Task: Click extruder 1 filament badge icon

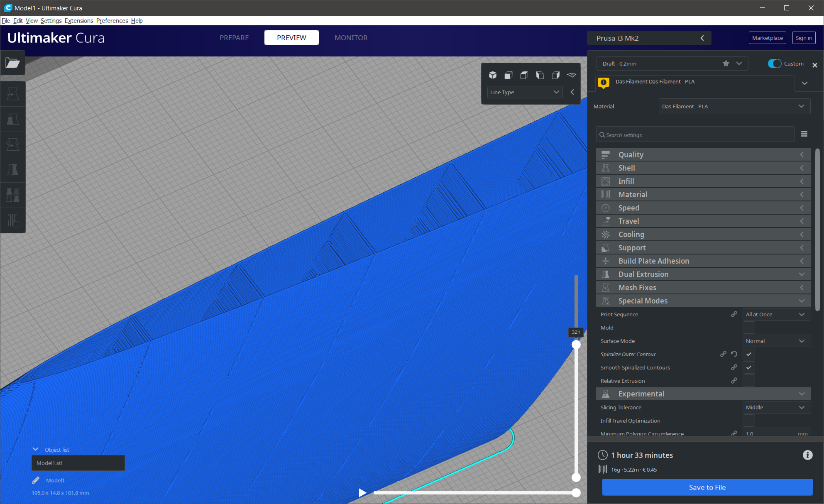Action: pyautogui.click(x=604, y=83)
